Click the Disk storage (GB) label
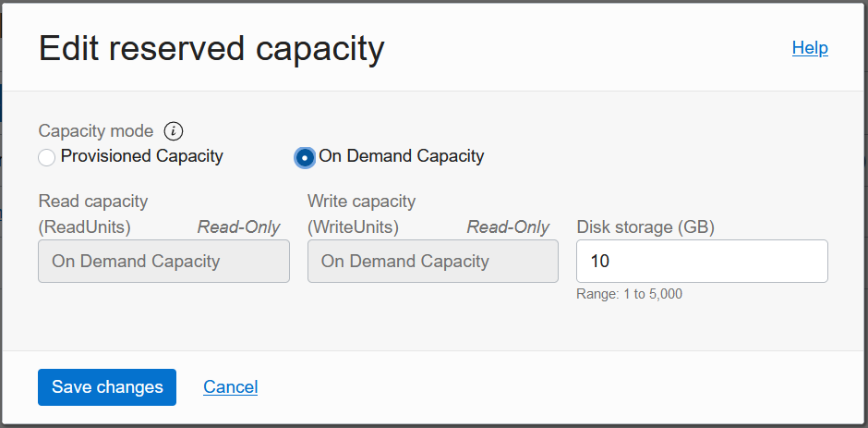The image size is (868, 428). 645,227
